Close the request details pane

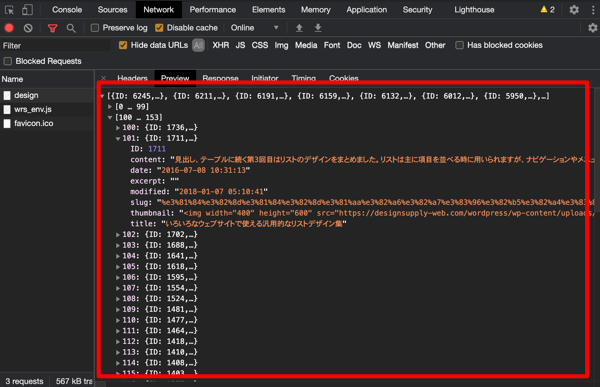[104, 78]
